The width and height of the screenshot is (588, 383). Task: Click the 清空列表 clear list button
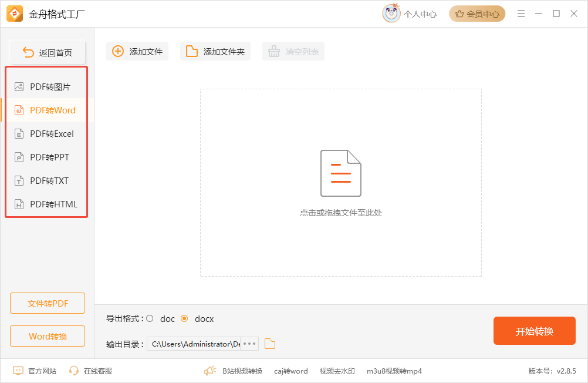point(293,52)
